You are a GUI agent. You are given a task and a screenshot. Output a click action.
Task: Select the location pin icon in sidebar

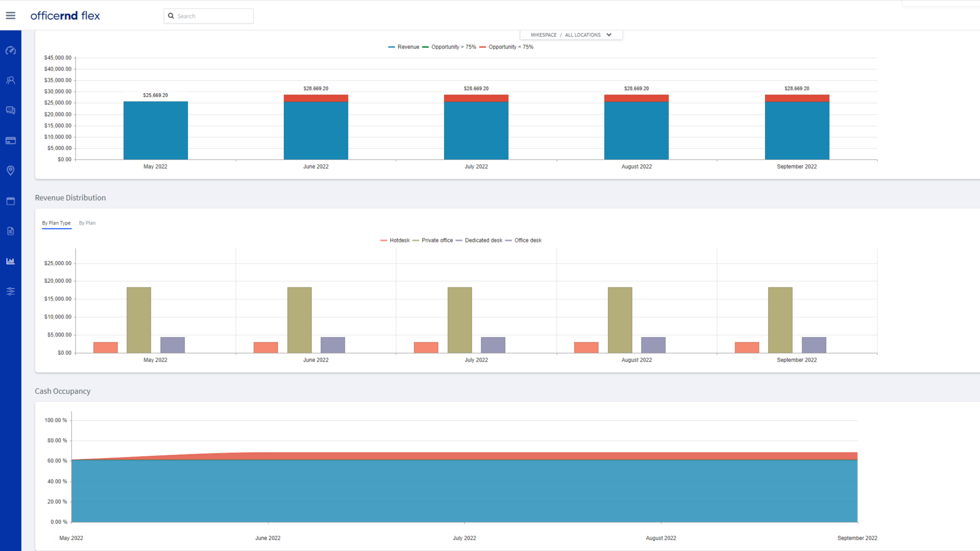[x=10, y=170]
